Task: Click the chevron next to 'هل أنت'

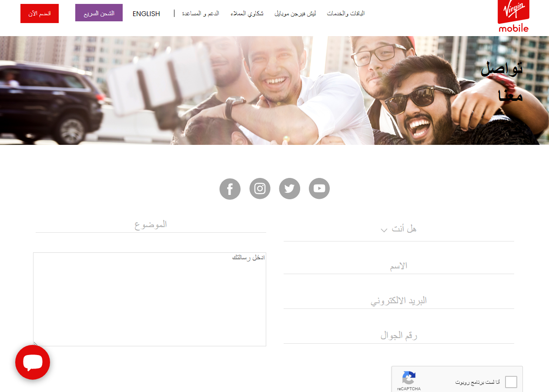Action: (x=384, y=230)
